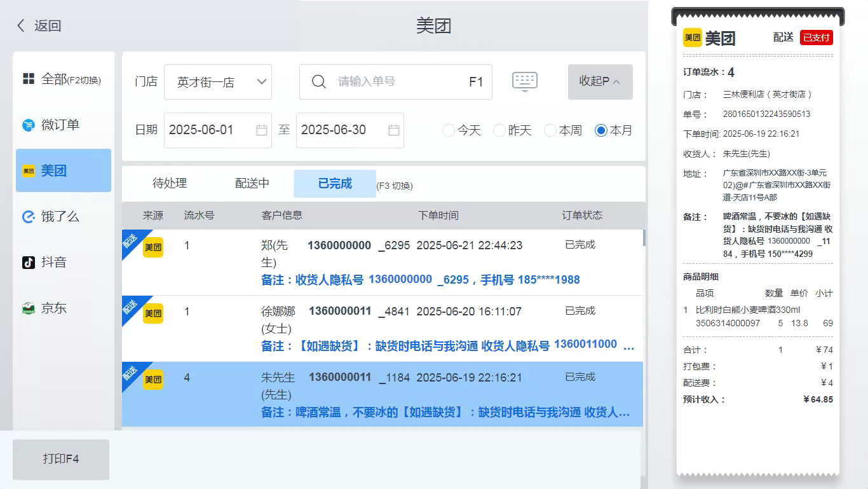This screenshot has width=868, height=489.
Task: Click the 微订单 sidebar icon
Action: coord(29,125)
